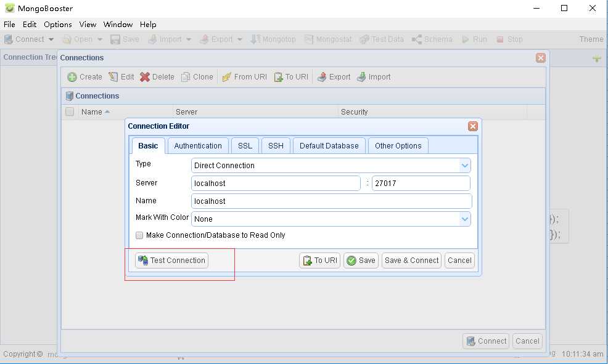The height and width of the screenshot is (364, 608).
Task: Click Cancel in Connections dialog footer
Action: [x=527, y=341]
